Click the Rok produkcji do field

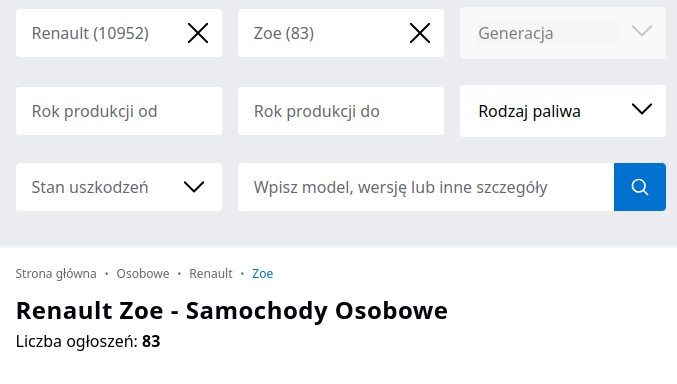341,111
